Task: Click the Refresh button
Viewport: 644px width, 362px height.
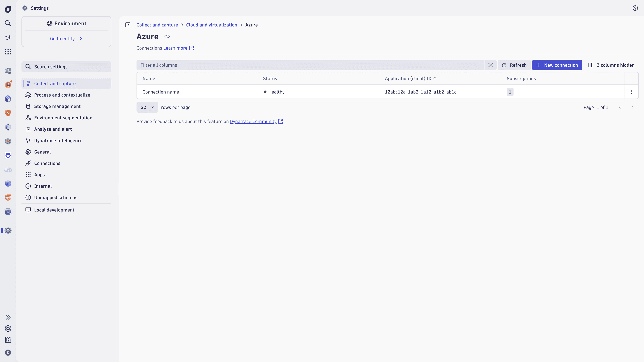Action: point(514,65)
